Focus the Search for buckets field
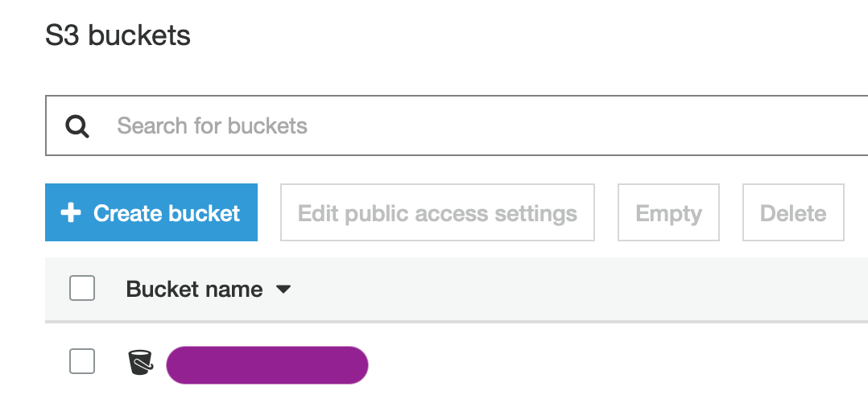Viewport: 868px width, 399px height. tap(457, 125)
